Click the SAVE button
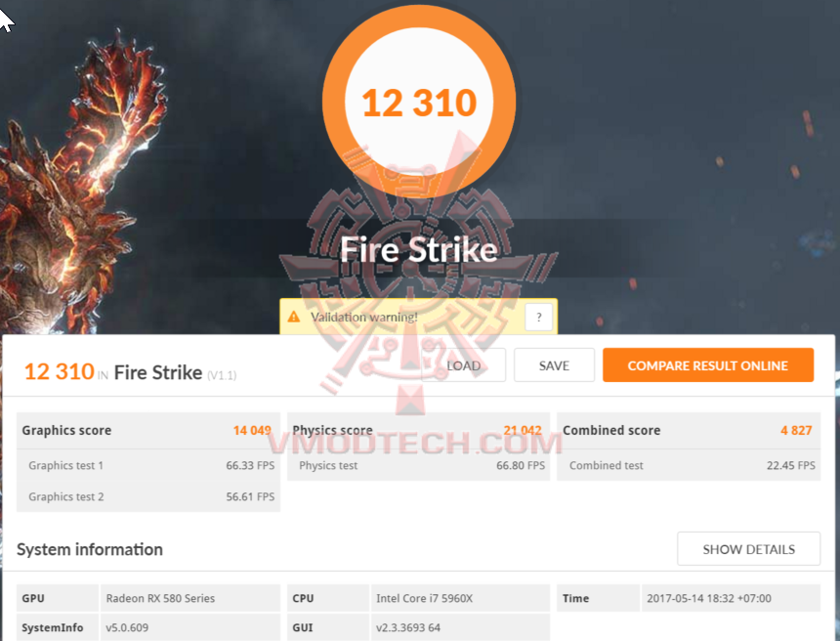The width and height of the screenshot is (840, 641). coord(554,365)
